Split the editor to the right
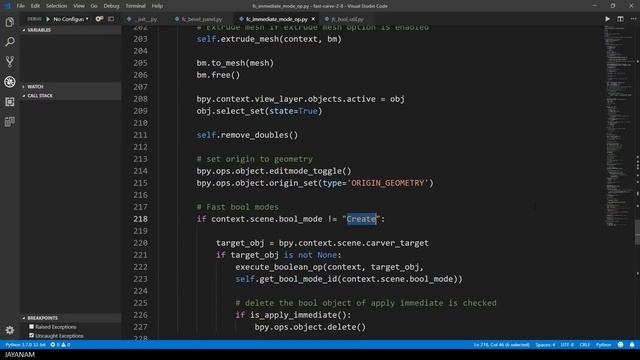 click(x=620, y=19)
